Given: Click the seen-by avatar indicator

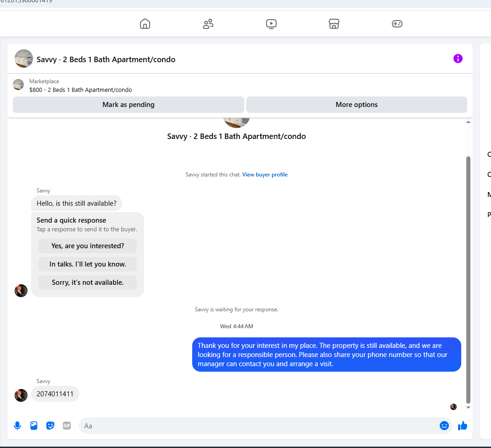Looking at the screenshot, I should (453, 407).
